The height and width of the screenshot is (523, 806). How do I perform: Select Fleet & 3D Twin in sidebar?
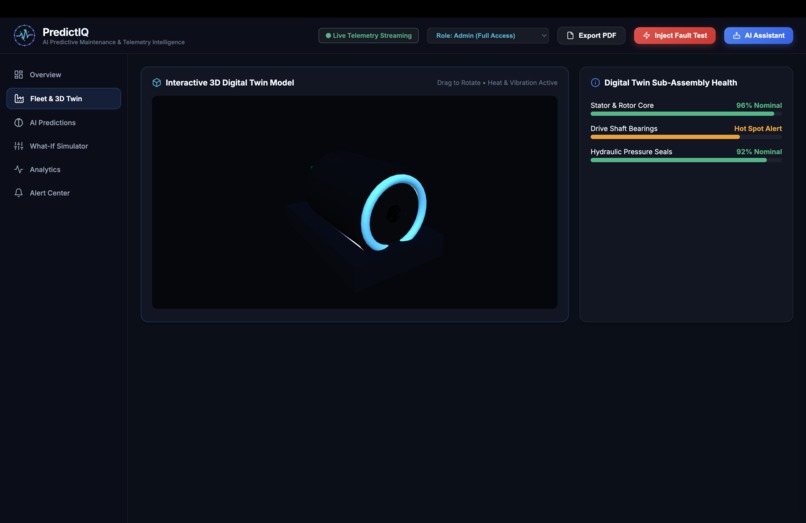64,99
